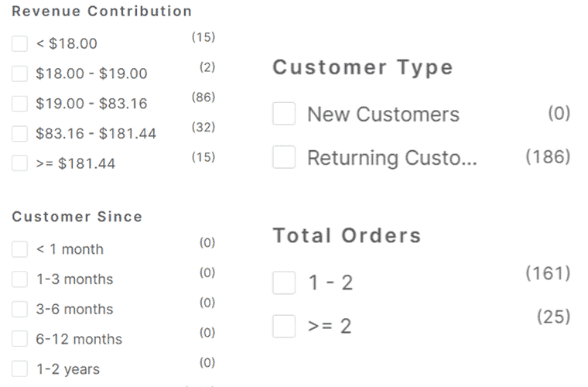Click the Customer Since heading

[77, 217]
